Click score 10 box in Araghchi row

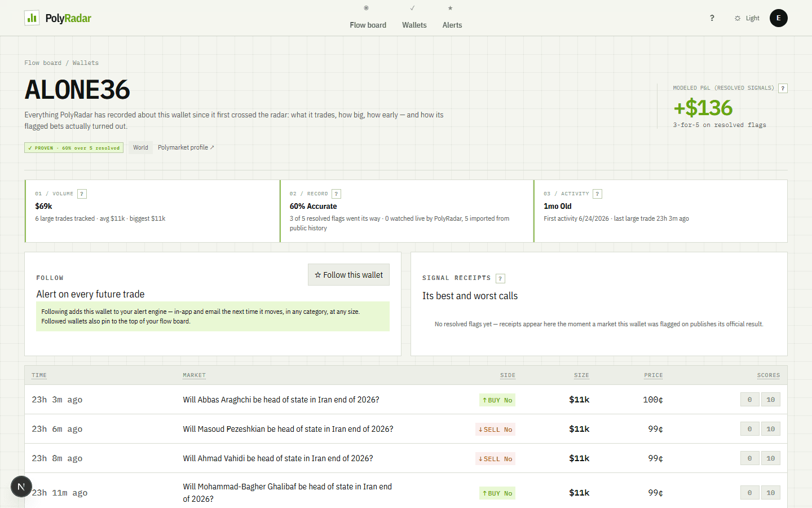(x=770, y=400)
